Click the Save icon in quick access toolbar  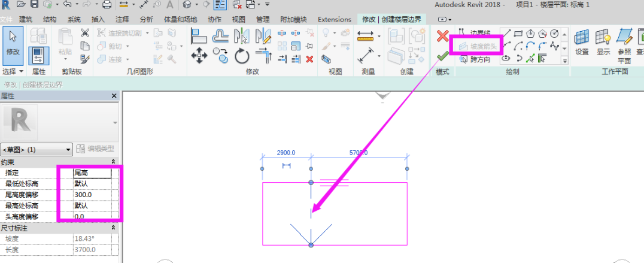[x=35, y=5]
